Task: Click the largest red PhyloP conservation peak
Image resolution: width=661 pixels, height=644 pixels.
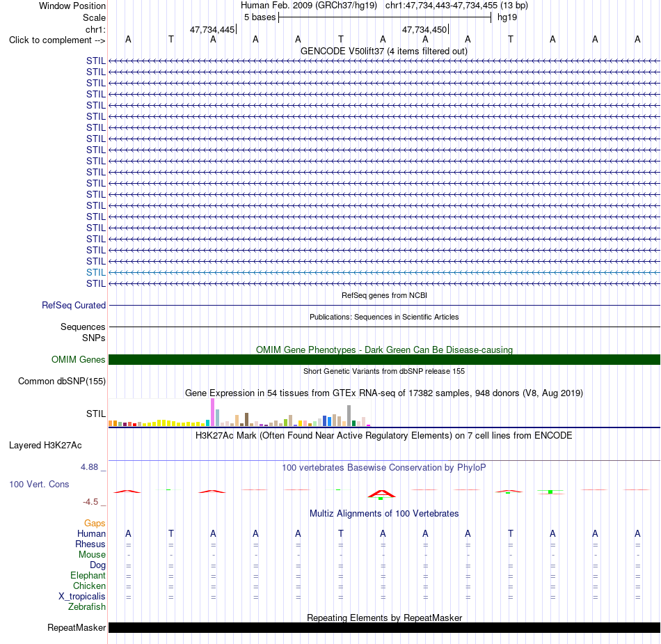Action: tap(381, 494)
